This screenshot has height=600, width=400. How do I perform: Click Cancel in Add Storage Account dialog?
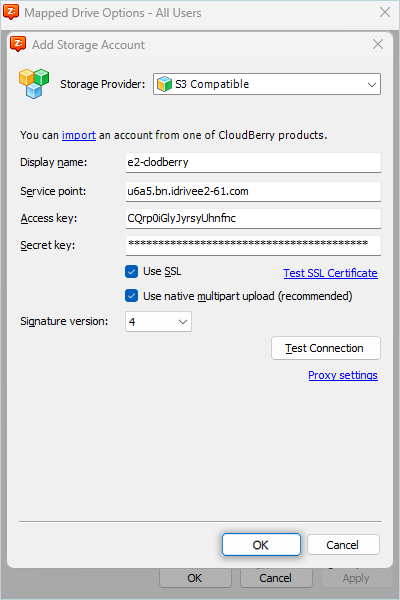pos(343,545)
